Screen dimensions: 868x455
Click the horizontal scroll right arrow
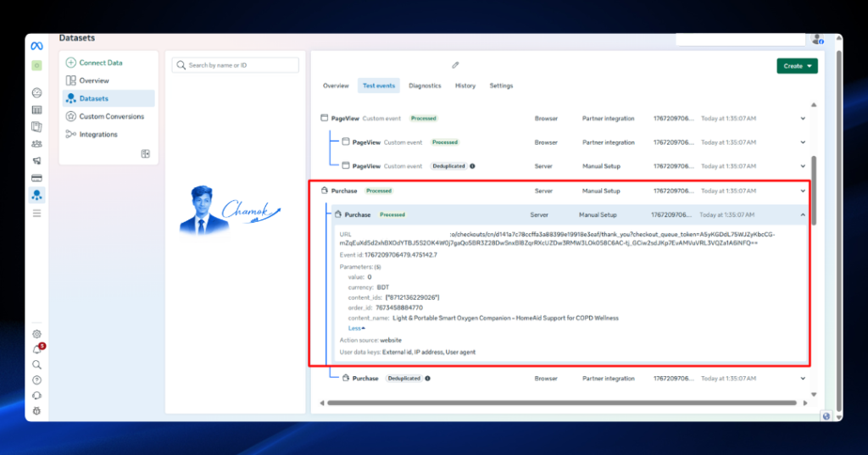(x=805, y=403)
